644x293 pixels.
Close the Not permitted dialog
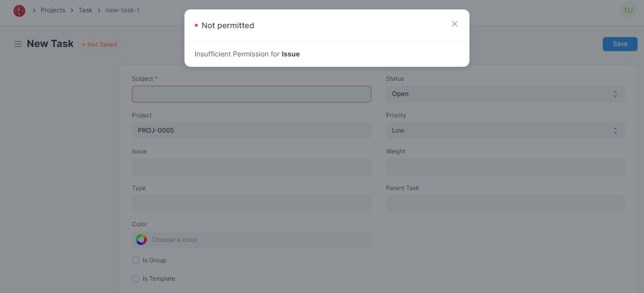pyautogui.click(x=454, y=24)
